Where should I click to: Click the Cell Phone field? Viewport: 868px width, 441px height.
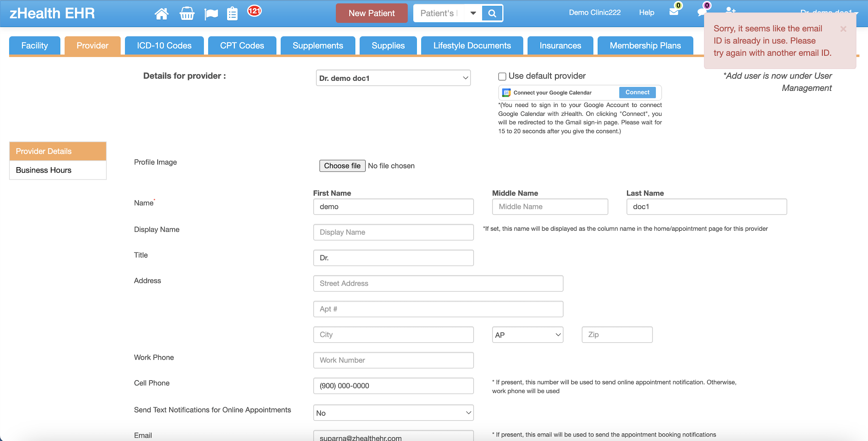point(393,386)
